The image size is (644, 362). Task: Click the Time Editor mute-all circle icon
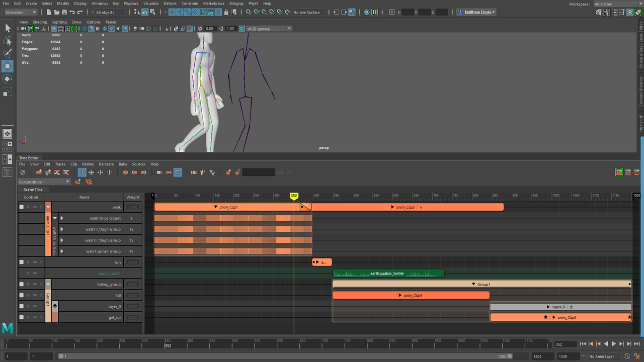(x=23, y=172)
